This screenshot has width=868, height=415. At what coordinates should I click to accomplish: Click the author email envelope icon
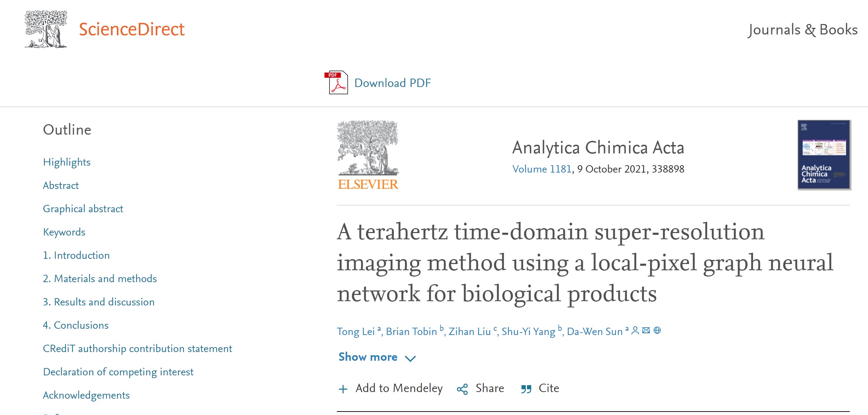[646, 330]
